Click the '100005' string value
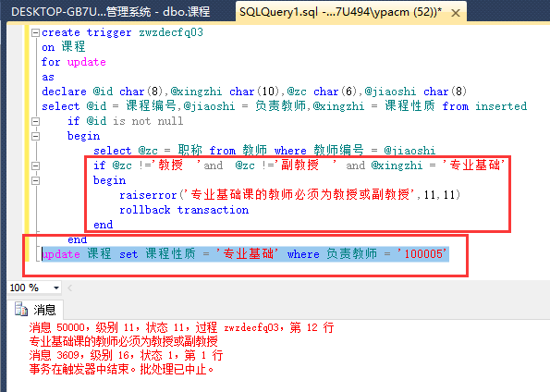550x392 pixels. [422, 253]
